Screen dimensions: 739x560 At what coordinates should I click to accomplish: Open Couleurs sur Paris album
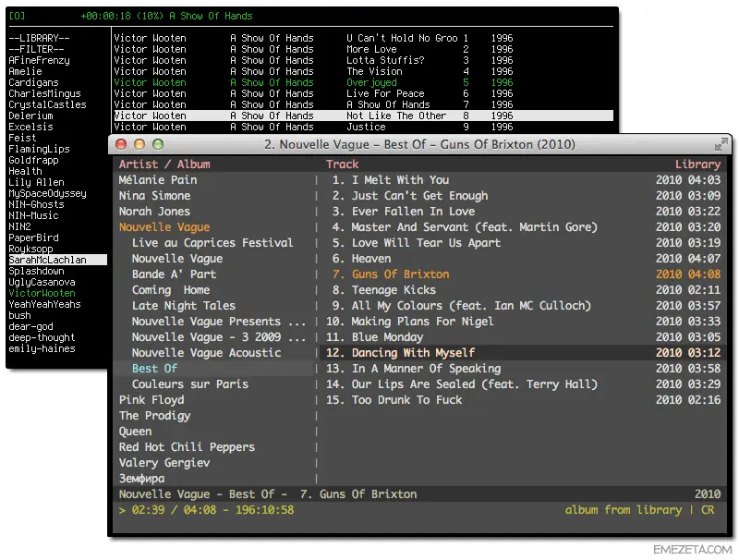coord(190,384)
